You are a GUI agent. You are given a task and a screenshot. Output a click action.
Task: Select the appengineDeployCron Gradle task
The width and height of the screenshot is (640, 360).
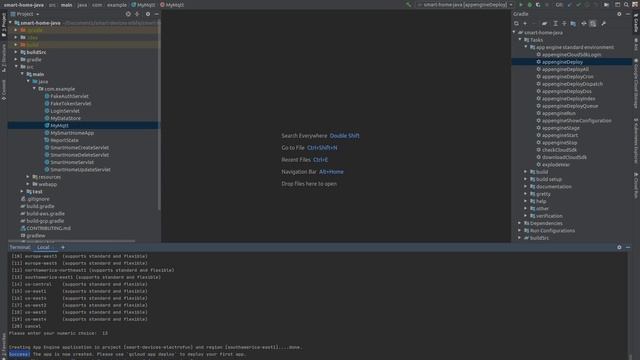tap(568, 77)
